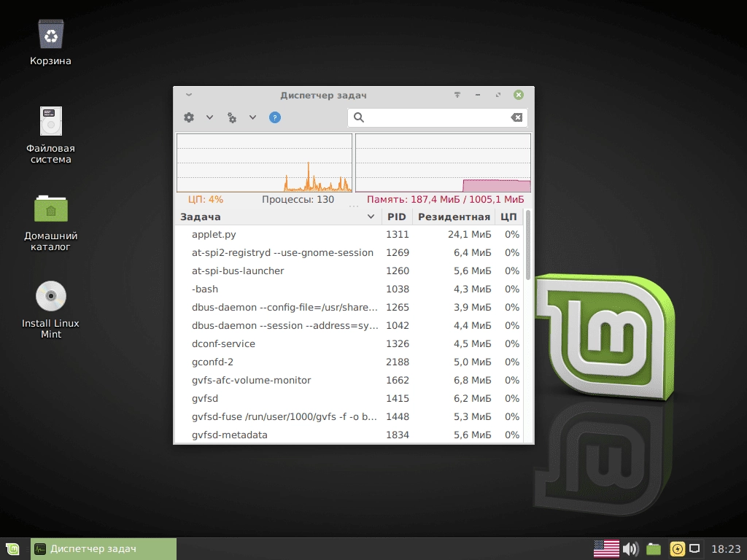Screen dimensions: 747x560
Task: Select the at-spi-bus-launcher process
Action: [x=349, y=271]
